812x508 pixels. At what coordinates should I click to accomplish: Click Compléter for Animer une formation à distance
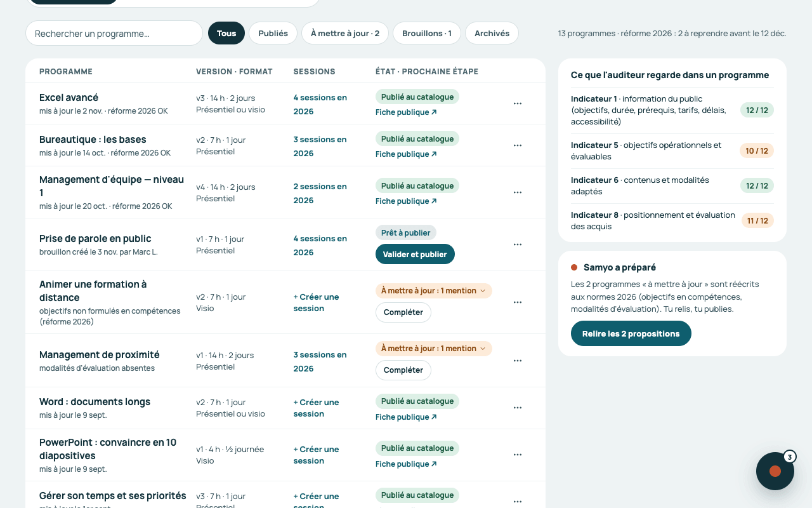coord(403,312)
